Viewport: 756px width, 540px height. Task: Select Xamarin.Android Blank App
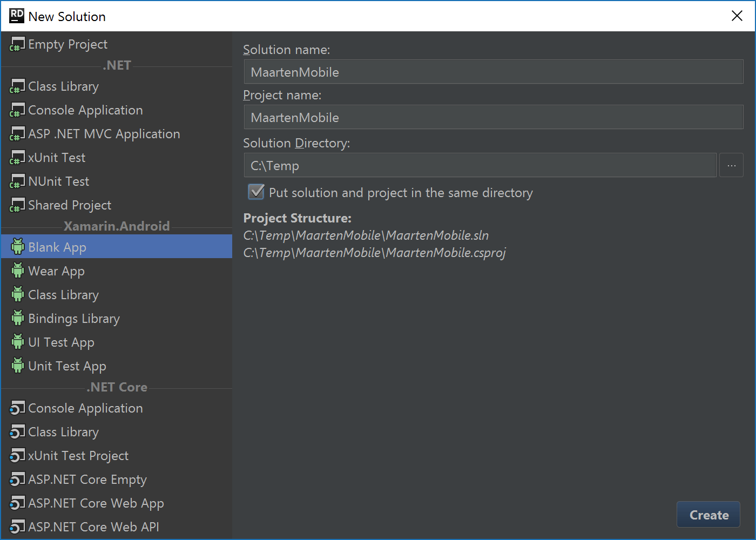coord(117,246)
